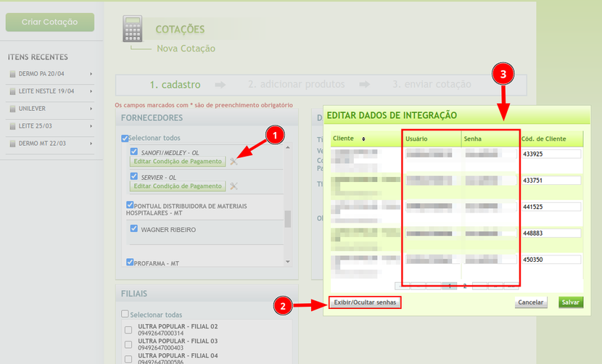The width and height of the screenshot is (602, 364).
Task: Open page 2 of the integration table
Action: [x=465, y=286]
